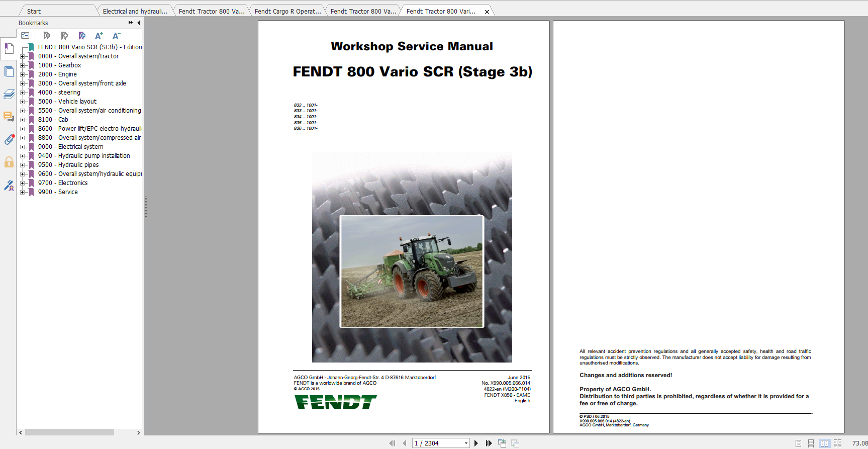This screenshot has height=449, width=868.
Task: Expand the 8100 - Cab bookmark
Action: [23, 120]
